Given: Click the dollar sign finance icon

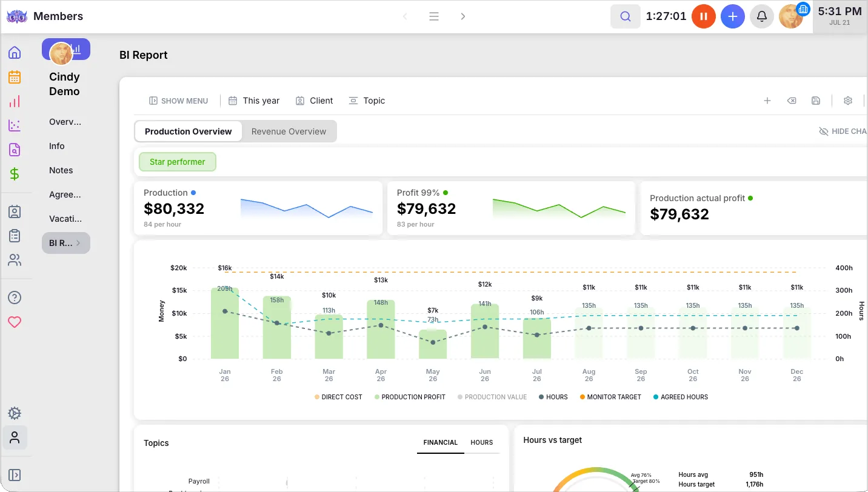Looking at the screenshot, I should point(15,174).
